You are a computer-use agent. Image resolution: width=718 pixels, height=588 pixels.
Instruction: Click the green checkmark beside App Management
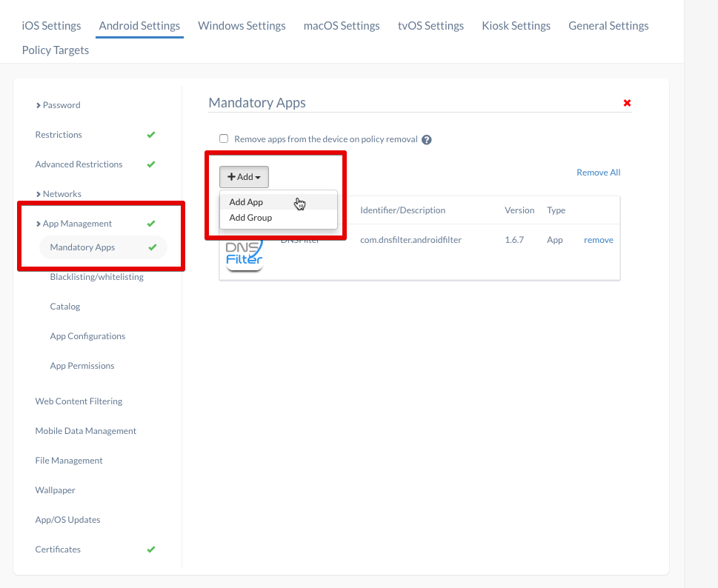tap(151, 224)
